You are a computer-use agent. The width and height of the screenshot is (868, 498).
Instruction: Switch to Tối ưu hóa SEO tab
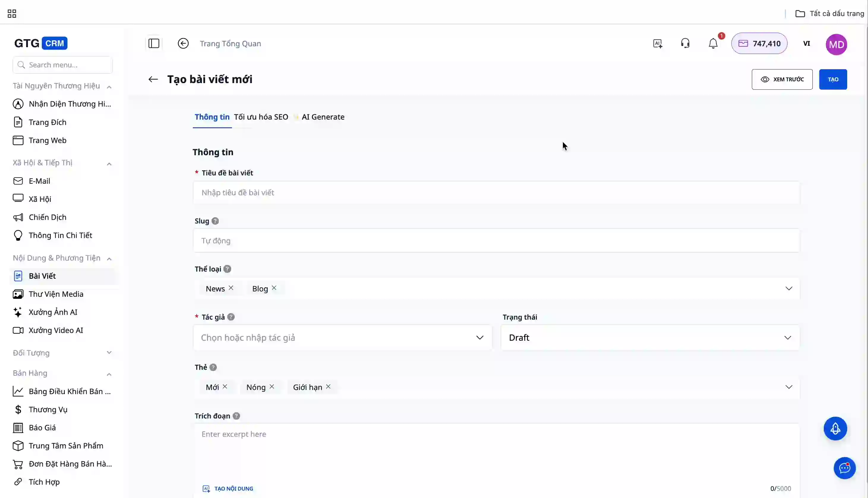tap(261, 117)
